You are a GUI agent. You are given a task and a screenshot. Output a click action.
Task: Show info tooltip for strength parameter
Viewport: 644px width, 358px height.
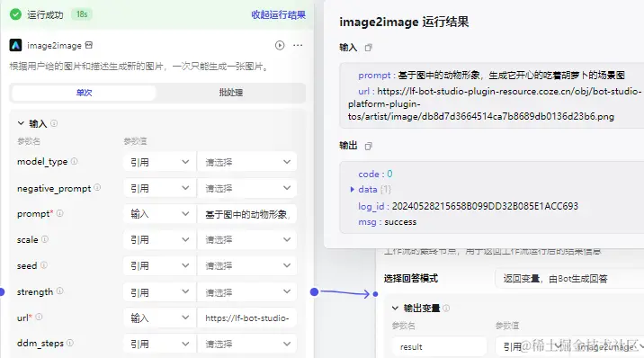pos(60,291)
